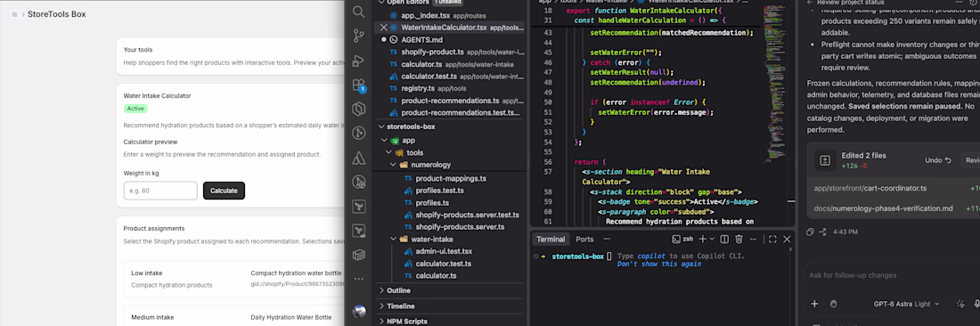The height and width of the screenshot is (326, 980).
Task: Select the Terminal tab
Action: click(x=550, y=240)
